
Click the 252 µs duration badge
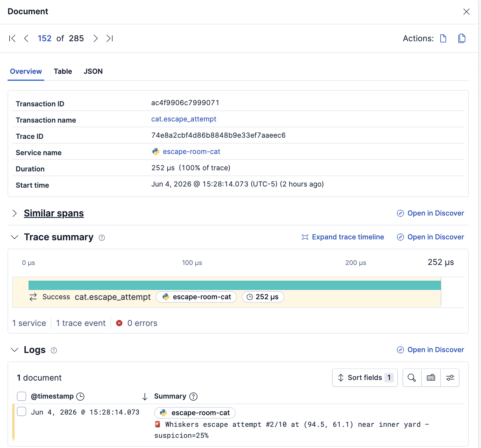(263, 297)
